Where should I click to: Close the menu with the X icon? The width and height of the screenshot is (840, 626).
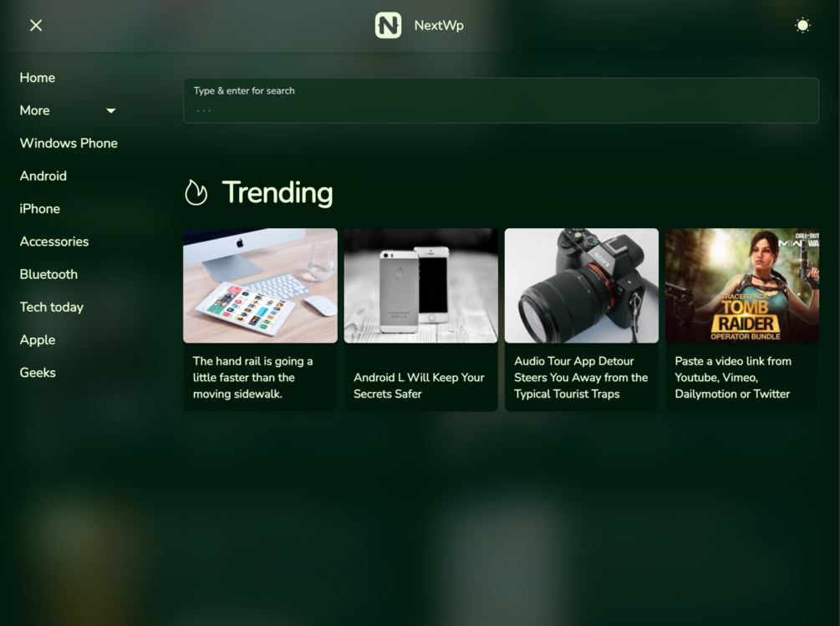coord(36,25)
